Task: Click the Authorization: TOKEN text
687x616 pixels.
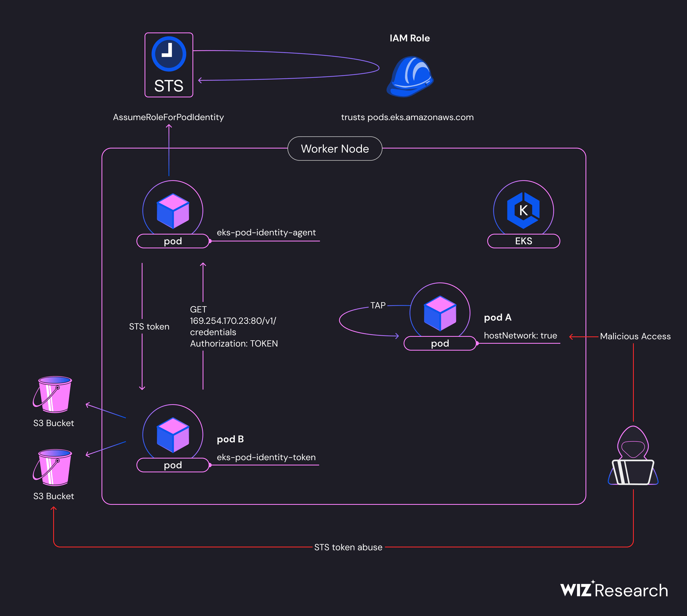Action: 234,344
